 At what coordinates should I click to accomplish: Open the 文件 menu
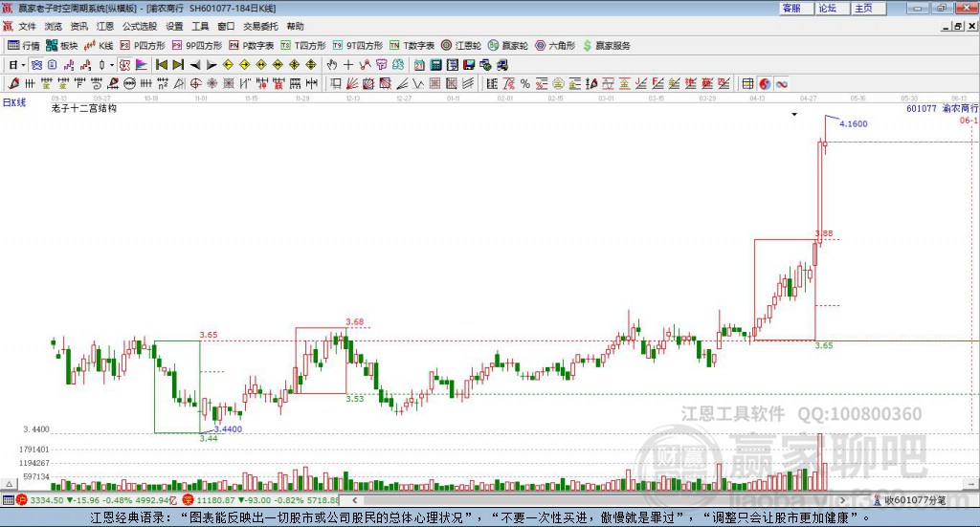28,26
